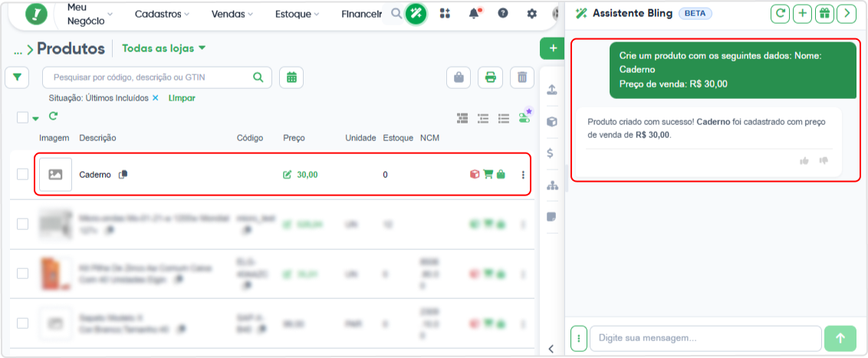Click the shopping bag button above the list
The height and width of the screenshot is (358, 868).
tap(459, 77)
